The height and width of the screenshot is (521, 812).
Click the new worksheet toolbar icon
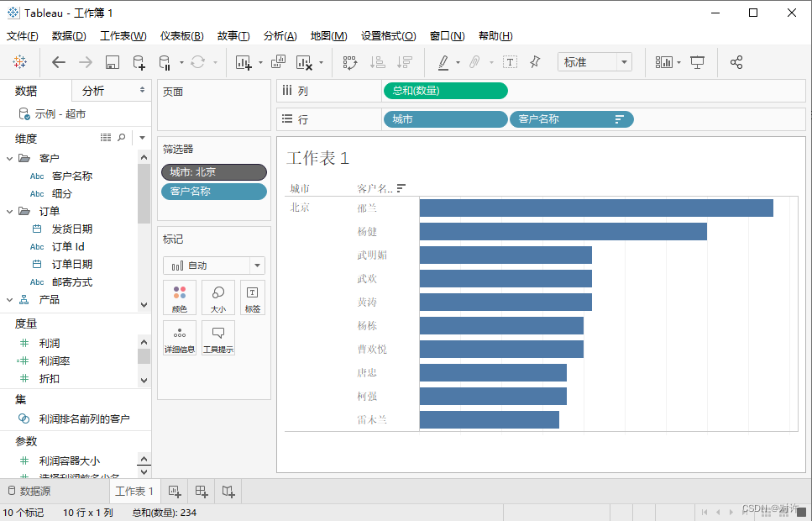pyautogui.click(x=244, y=63)
